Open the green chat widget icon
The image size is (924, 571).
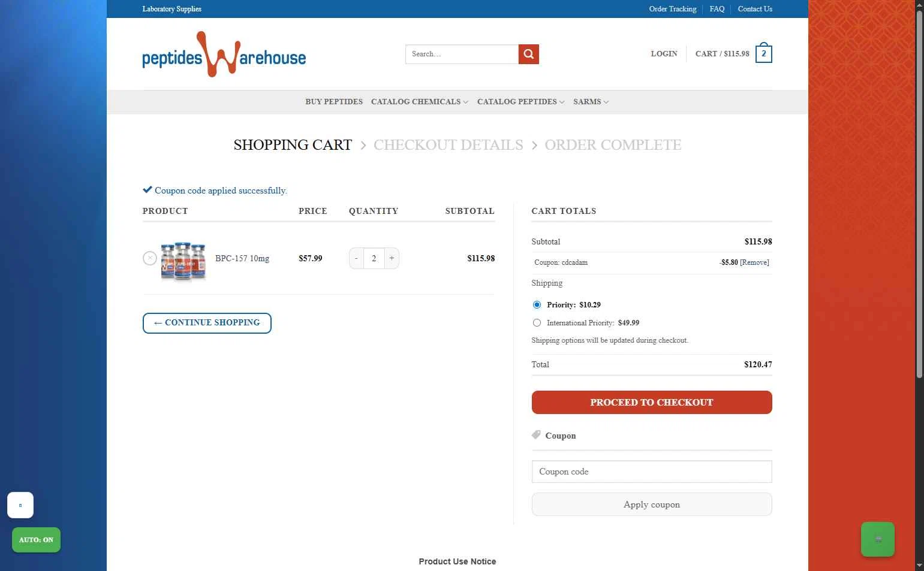pyautogui.click(x=878, y=539)
